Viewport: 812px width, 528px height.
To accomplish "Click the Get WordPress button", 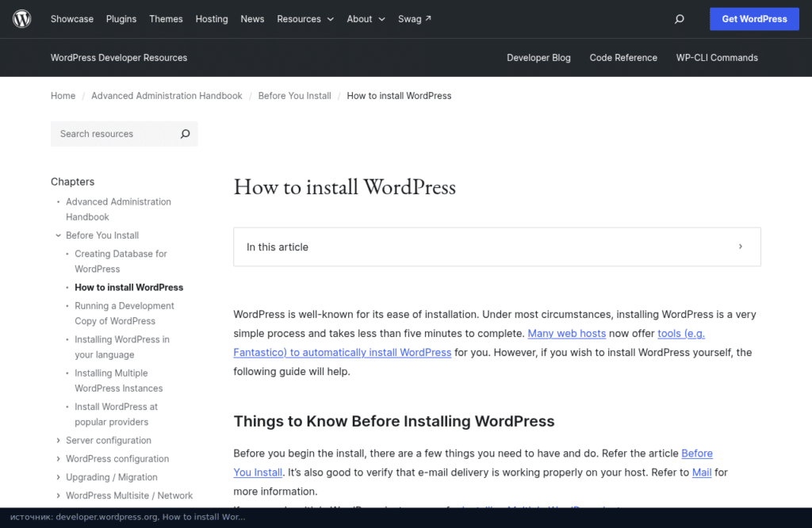I will pos(754,19).
